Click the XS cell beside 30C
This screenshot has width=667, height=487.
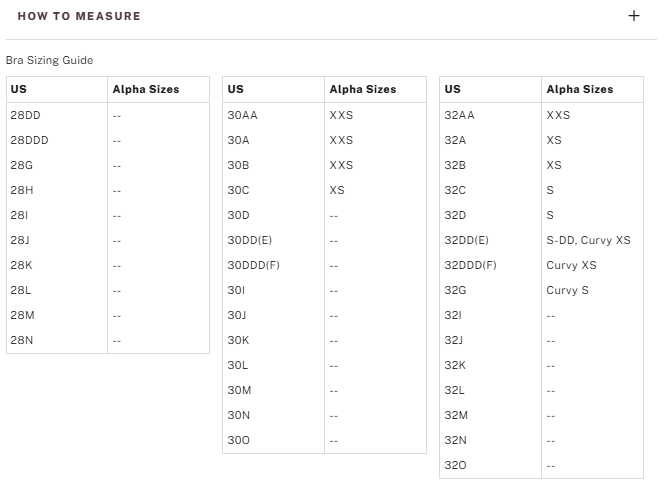pos(337,190)
